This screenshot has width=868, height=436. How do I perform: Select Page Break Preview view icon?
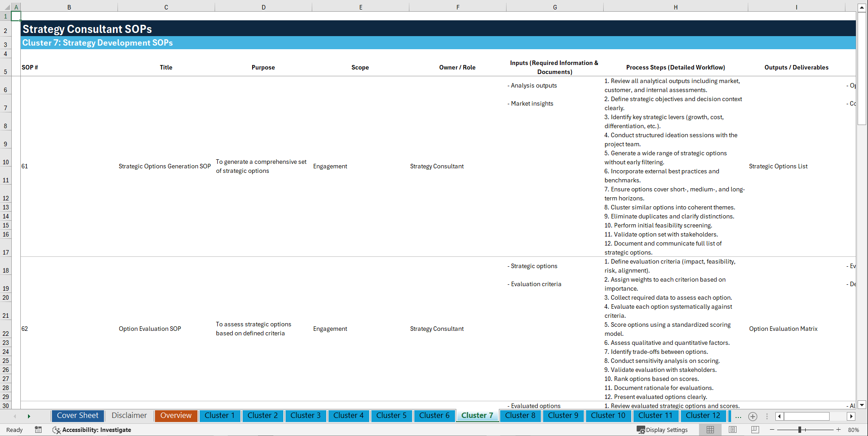point(754,430)
